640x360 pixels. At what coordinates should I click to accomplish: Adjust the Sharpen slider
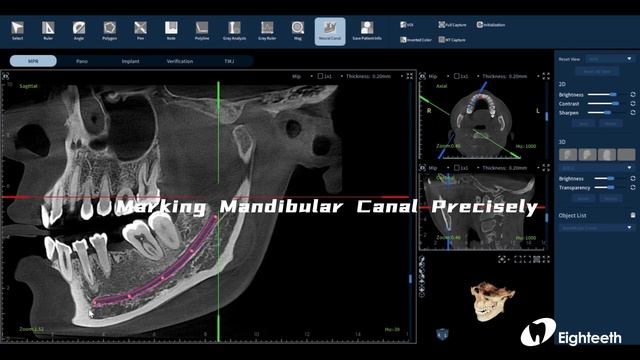coord(607,113)
